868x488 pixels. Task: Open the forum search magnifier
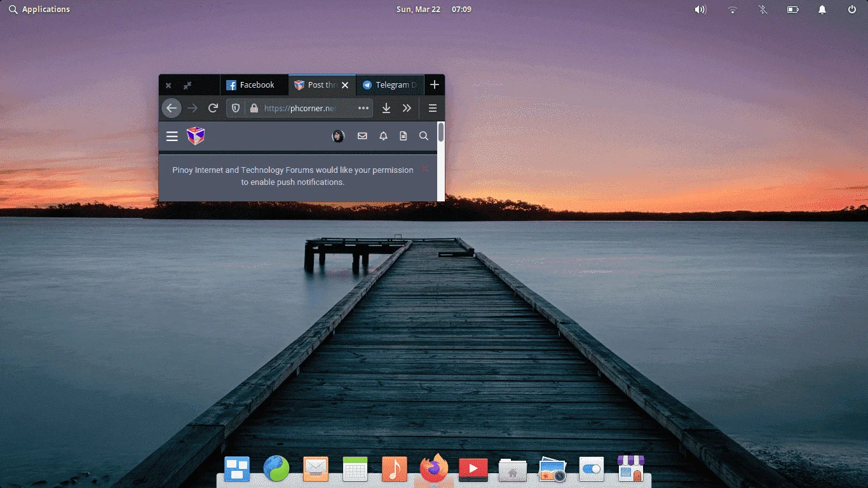424,136
